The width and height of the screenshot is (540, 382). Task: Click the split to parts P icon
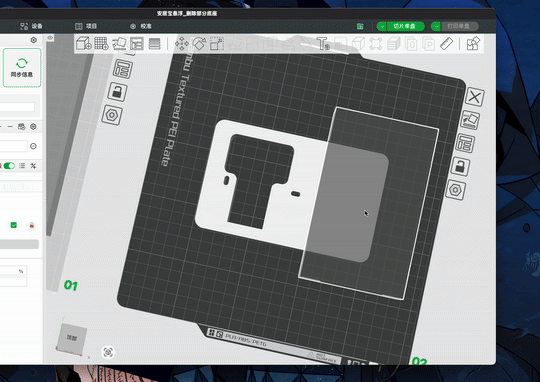point(429,44)
